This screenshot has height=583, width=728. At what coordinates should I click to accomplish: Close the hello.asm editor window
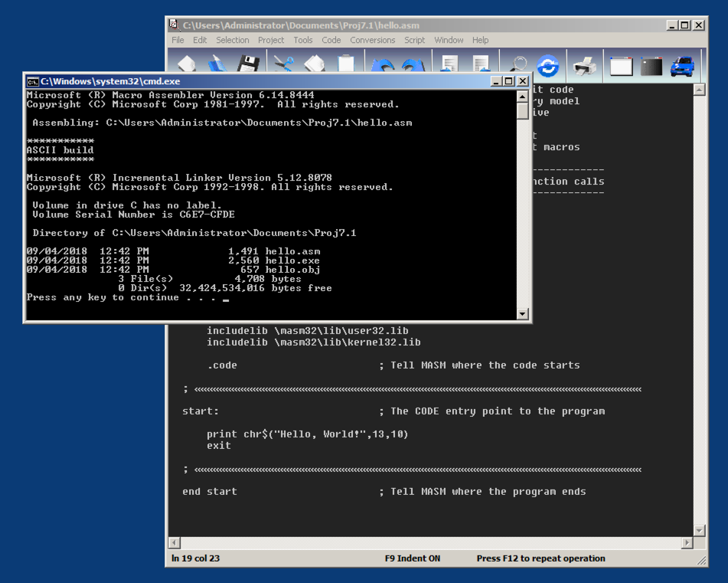[x=698, y=25]
